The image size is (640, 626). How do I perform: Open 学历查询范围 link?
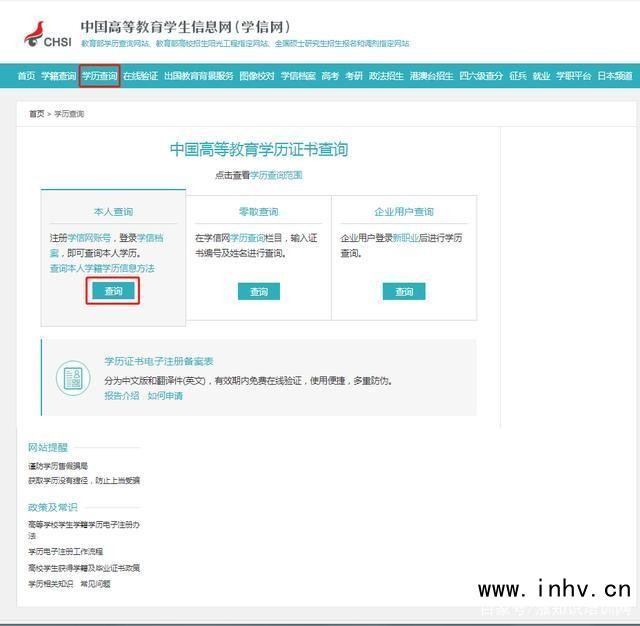(276, 175)
